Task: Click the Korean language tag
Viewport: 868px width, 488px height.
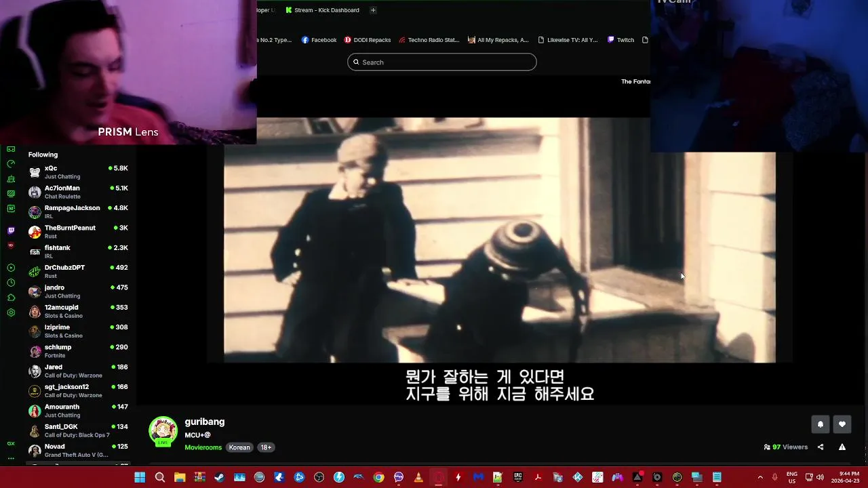Action: coord(239,447)
